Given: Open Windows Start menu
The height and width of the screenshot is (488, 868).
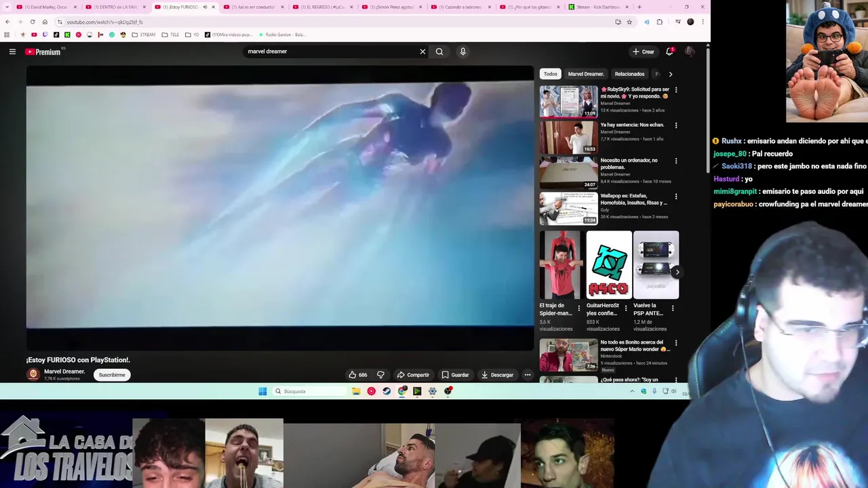Looking at the screenshot, I should click(x=262, y=391).
